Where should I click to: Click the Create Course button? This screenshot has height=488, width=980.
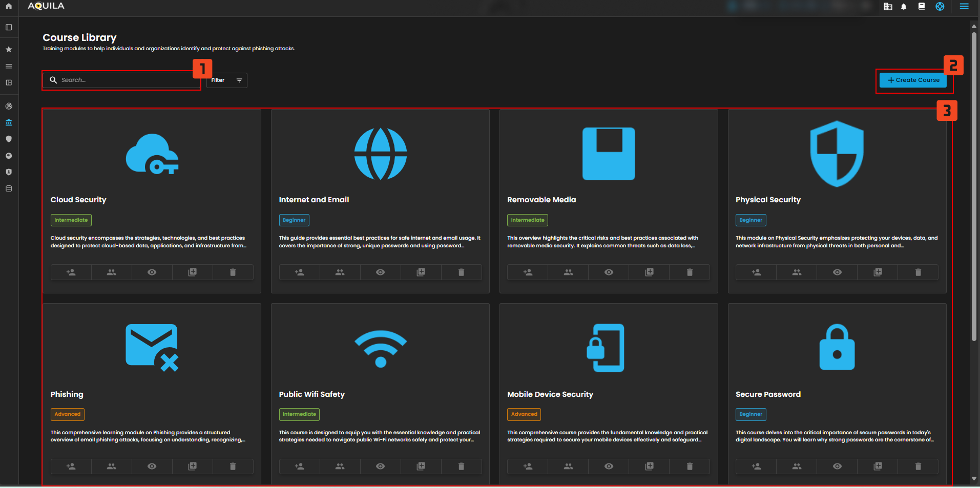tap(913, 80)
